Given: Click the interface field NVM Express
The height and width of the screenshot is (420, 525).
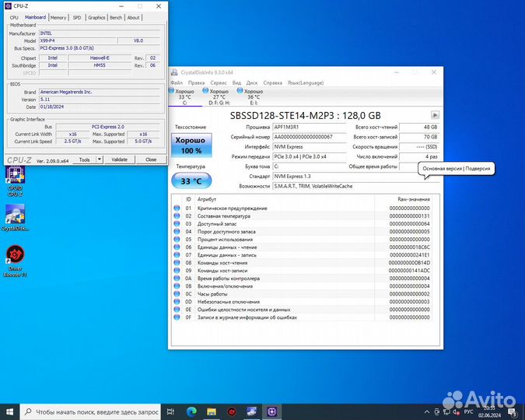Looking at the screenshot, I should 310,147.
